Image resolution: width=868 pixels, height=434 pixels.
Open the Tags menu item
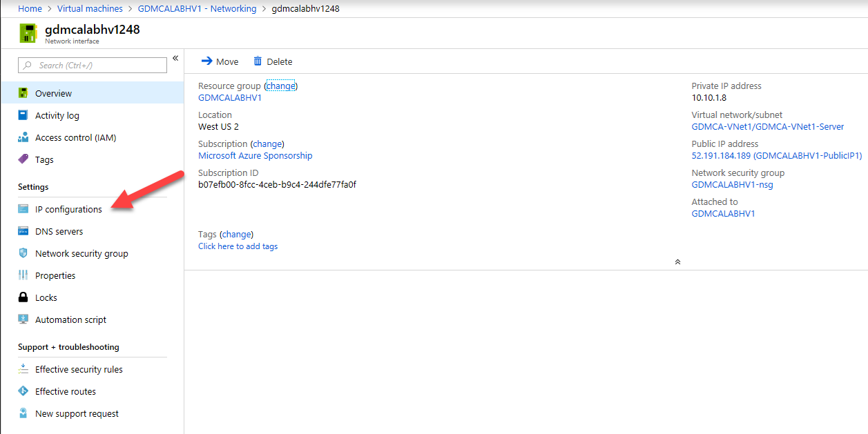click(x=92, y=159)
